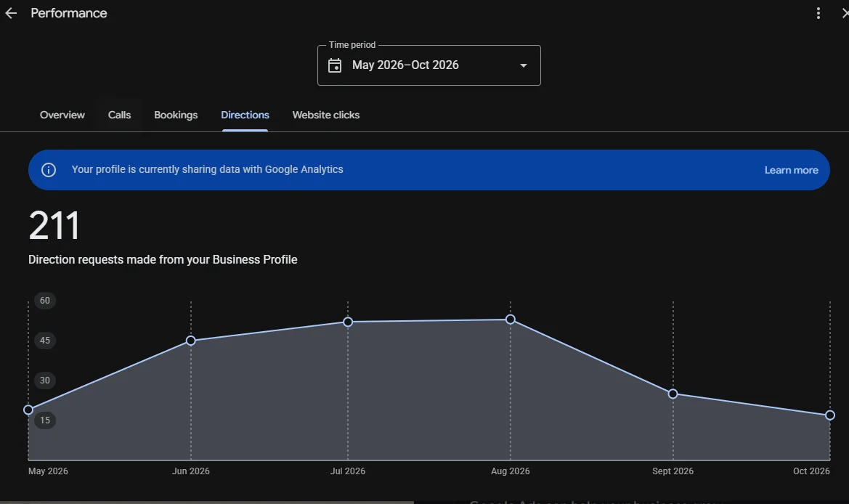Click the 211 direction requests total

point(54,226)
